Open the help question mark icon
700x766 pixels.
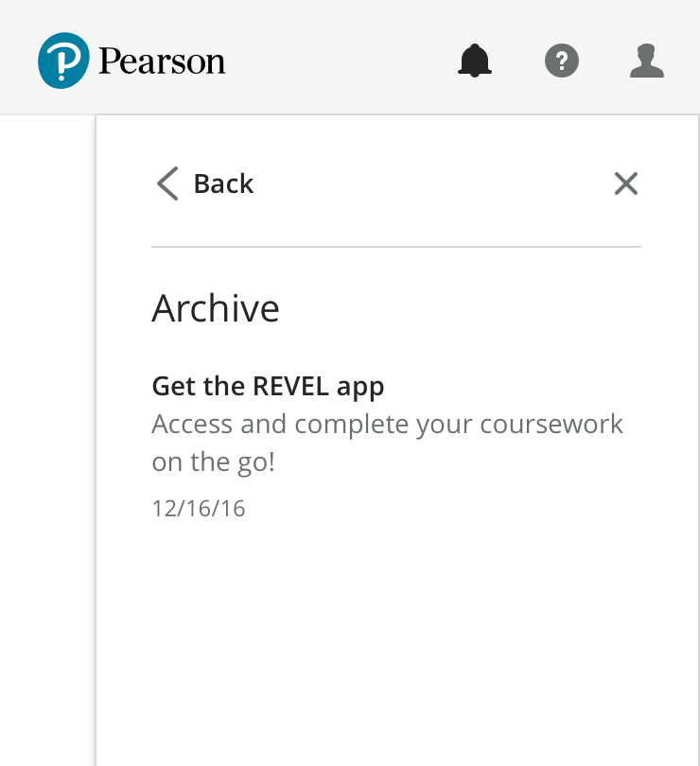562,61
